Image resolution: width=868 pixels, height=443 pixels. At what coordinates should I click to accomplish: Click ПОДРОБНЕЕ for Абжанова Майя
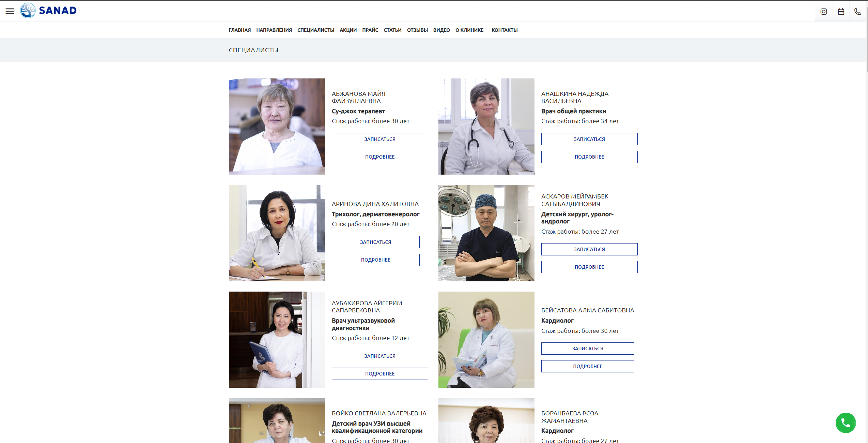point(380,157)
